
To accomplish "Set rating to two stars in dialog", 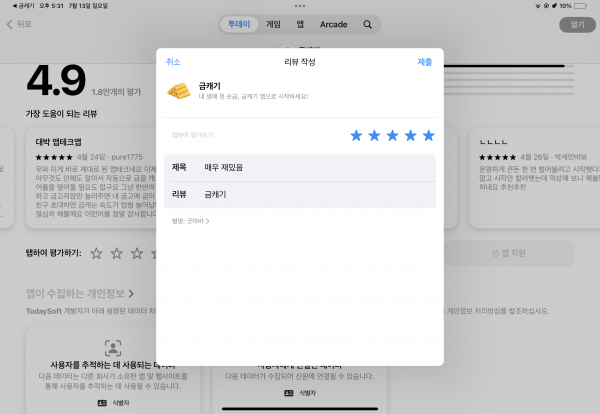I will pos(374,135).
